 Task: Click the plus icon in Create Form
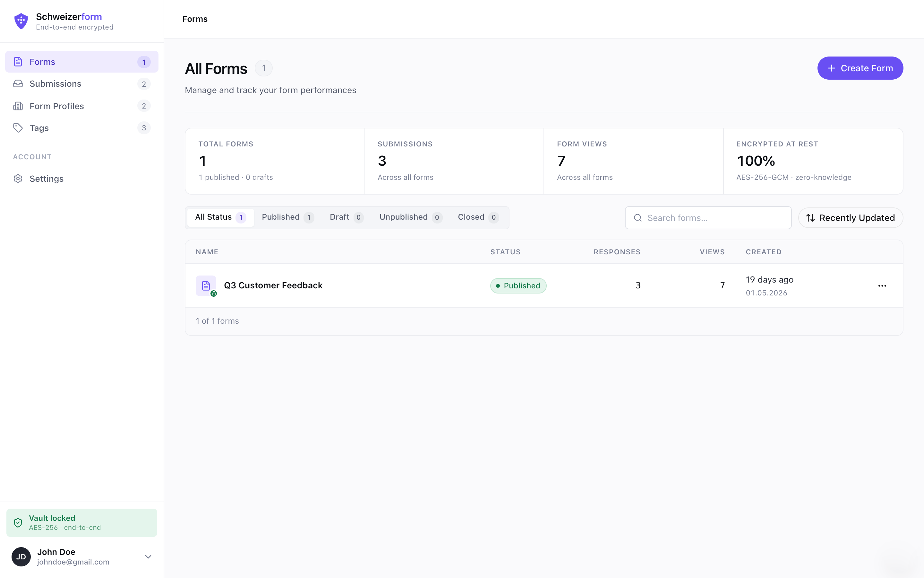click(x=831, y=68)
